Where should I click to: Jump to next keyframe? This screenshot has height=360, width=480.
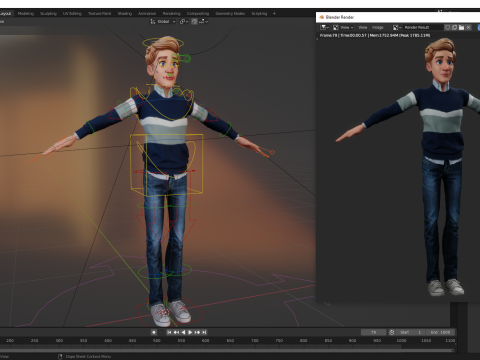click(x=197, y=332)
